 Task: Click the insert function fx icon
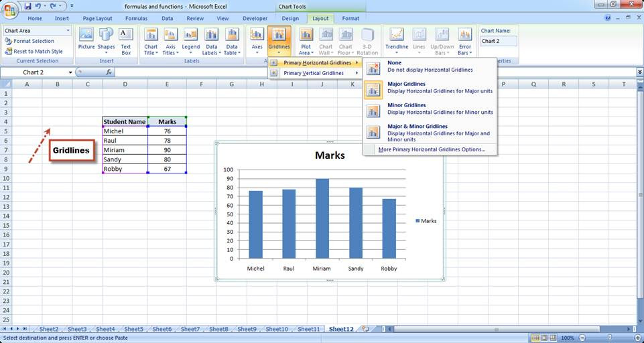(109, 72)
